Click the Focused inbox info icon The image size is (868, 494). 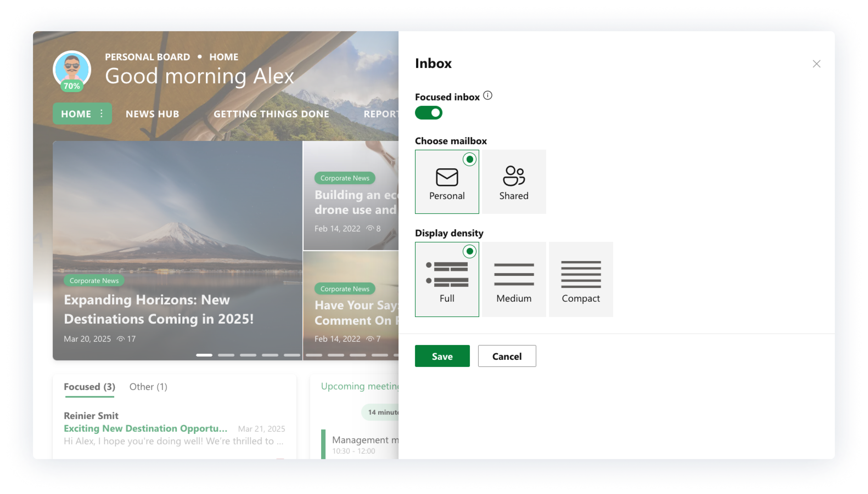pyautogui.click(x=487, y=96)
